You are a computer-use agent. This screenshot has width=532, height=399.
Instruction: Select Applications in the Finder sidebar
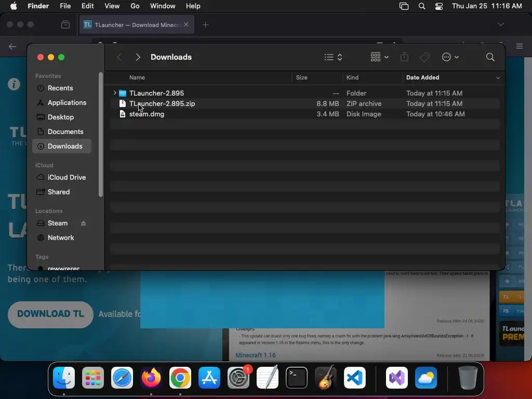pyautogui.click(x=62, y=103)
